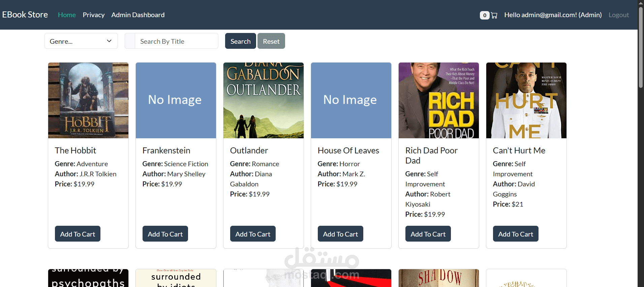644x287 pixels.
Task: Click the Search button
Action: [241, 41]
